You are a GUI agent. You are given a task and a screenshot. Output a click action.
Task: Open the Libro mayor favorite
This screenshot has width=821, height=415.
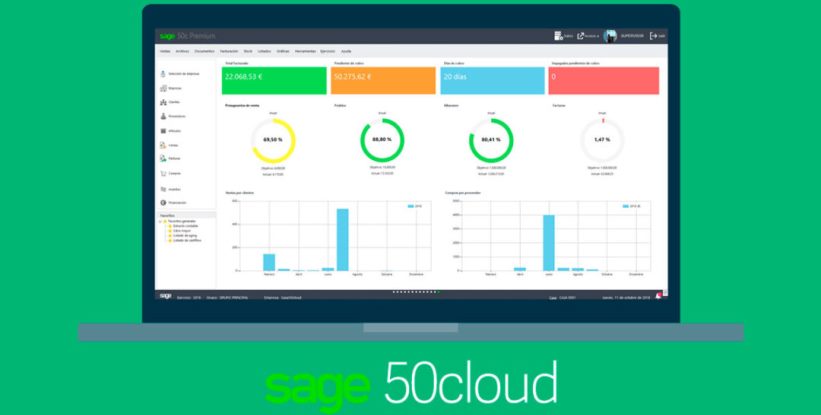click(179, 231)
